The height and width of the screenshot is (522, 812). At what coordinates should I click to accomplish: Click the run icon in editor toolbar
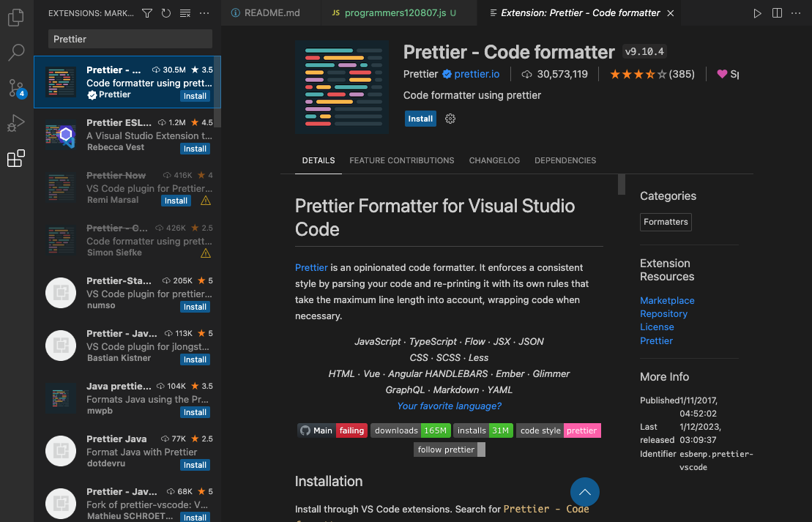pyautogui.click(x=757, y=13)
